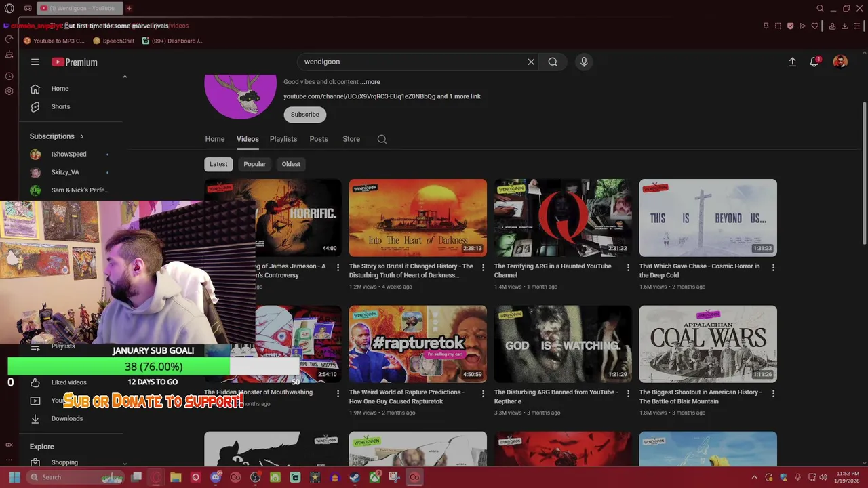
Task: Select the Latest sort chip
Action: pyautogui.click(x=218, y=164)
